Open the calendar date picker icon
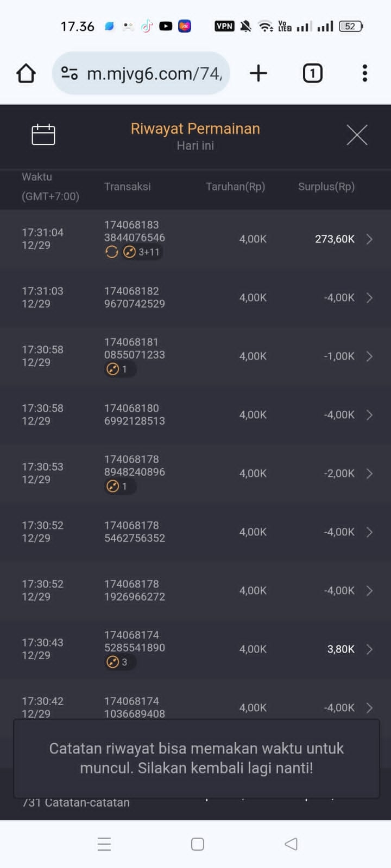391x868 pixels. tap(43, 135)
